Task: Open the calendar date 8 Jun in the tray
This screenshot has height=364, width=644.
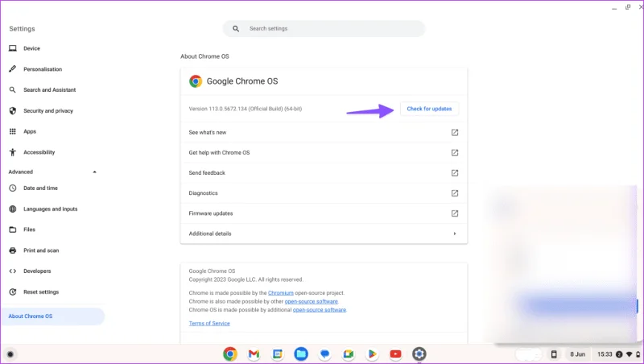Action: [577, 354]
